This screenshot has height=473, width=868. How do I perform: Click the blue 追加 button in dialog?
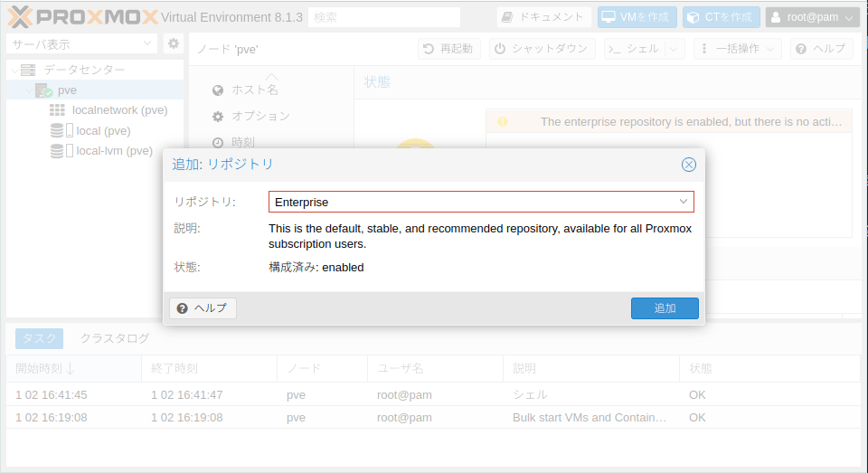pos(665,308)
